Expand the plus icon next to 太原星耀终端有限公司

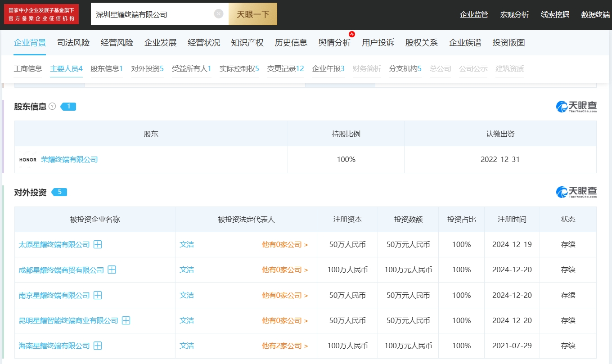pyautogui.click(x=97, y=245)
